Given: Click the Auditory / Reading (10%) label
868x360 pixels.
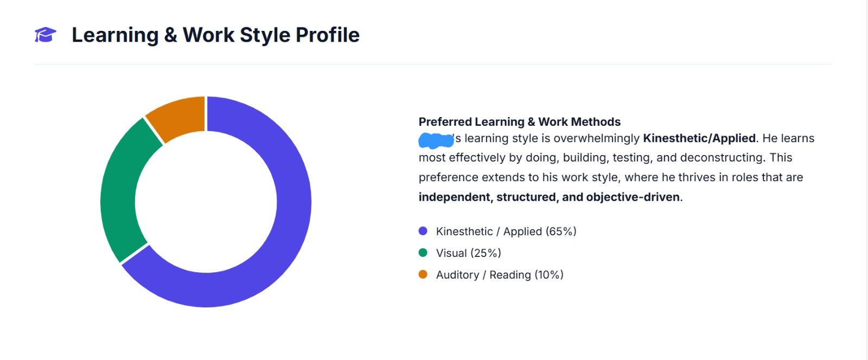Looking at the screenshot, I should tap(500, 275).
